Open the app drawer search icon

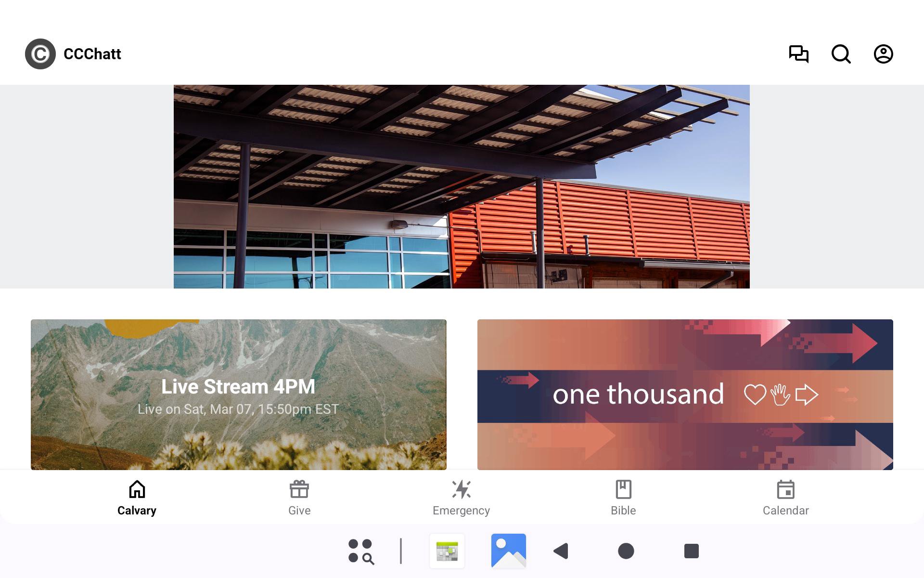(361, 551)
